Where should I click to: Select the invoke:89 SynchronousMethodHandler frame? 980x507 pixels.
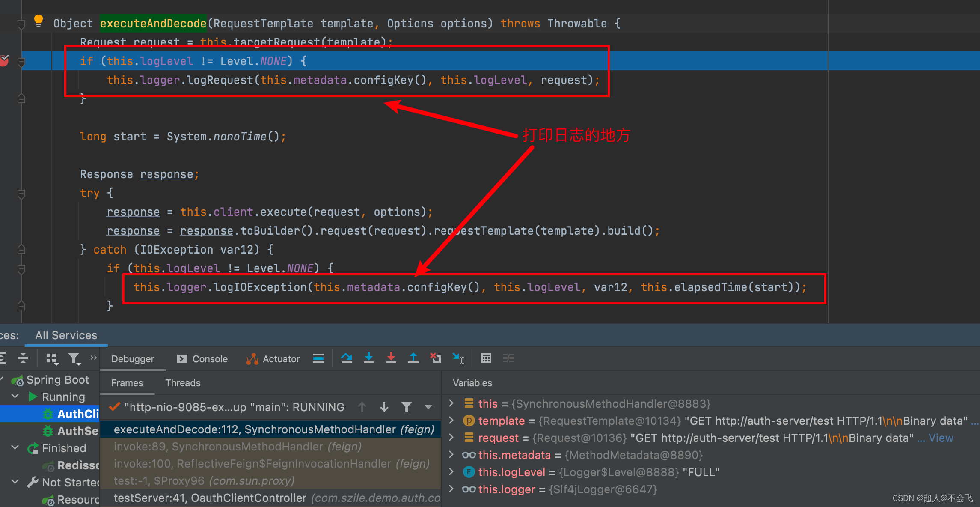pos(270,447)
